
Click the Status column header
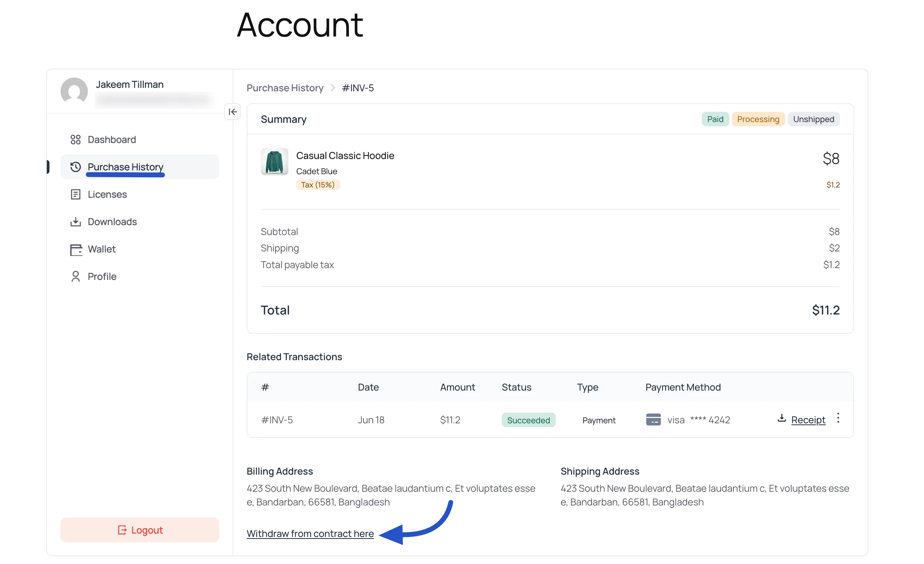coord(516,387)
